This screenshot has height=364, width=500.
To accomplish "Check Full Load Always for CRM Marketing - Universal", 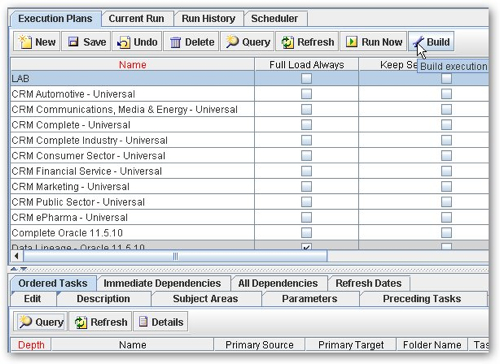I will pos(306,186).
